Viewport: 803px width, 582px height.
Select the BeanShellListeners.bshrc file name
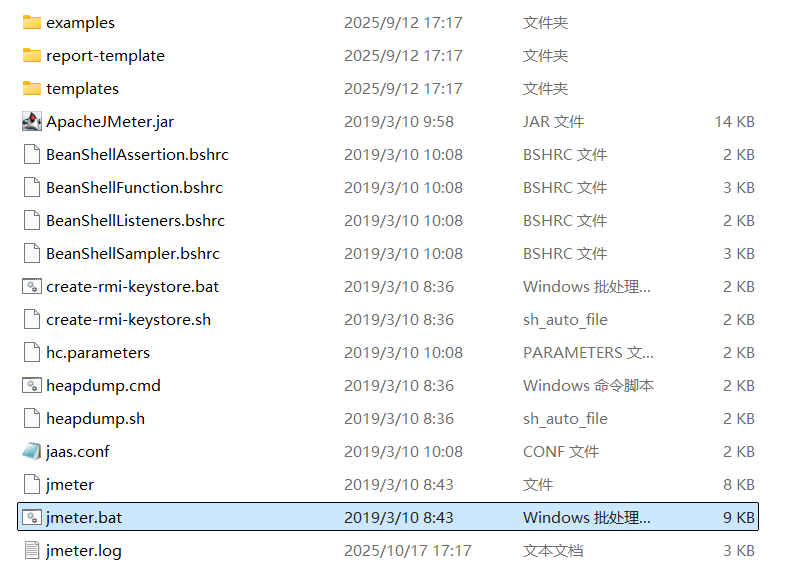click(x=136, y=220)
